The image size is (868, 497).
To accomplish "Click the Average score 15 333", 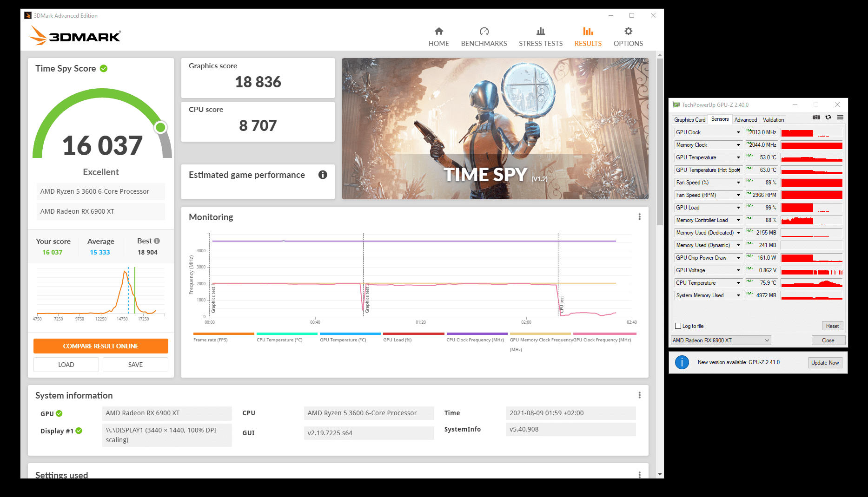I will coord(100,252).
